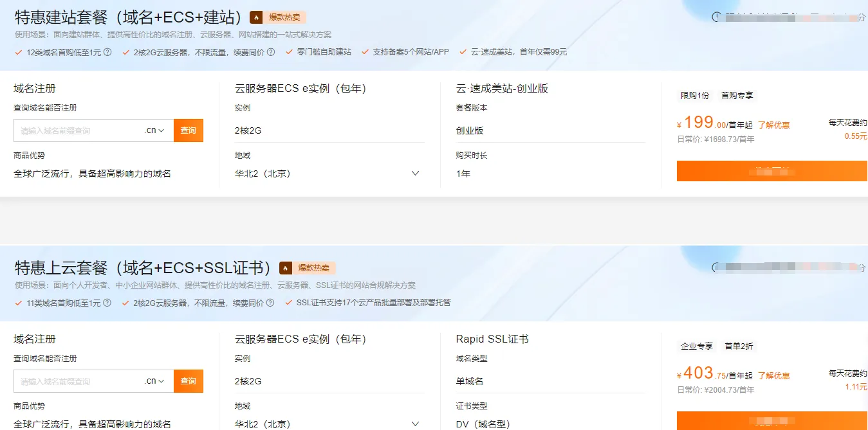Click help icon beside 12类域名首购低至1元
The image size is (868, 430).
pos(107,52)
